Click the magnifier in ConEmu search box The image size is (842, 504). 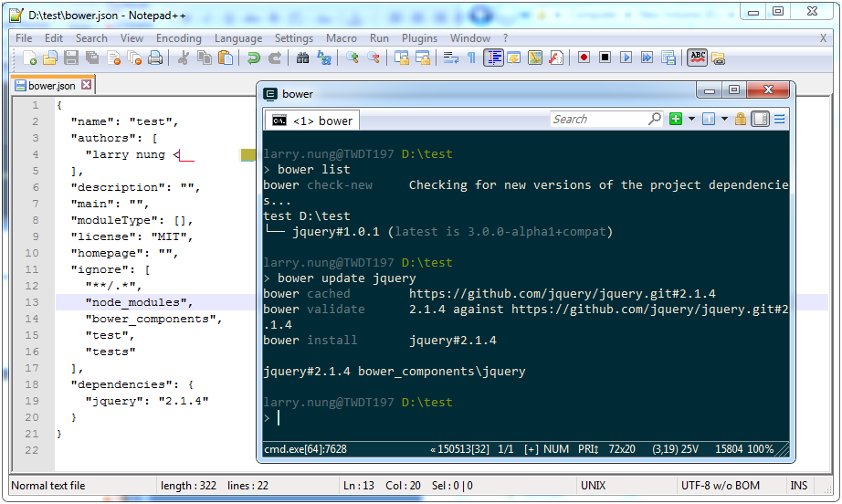coord(655,119)
